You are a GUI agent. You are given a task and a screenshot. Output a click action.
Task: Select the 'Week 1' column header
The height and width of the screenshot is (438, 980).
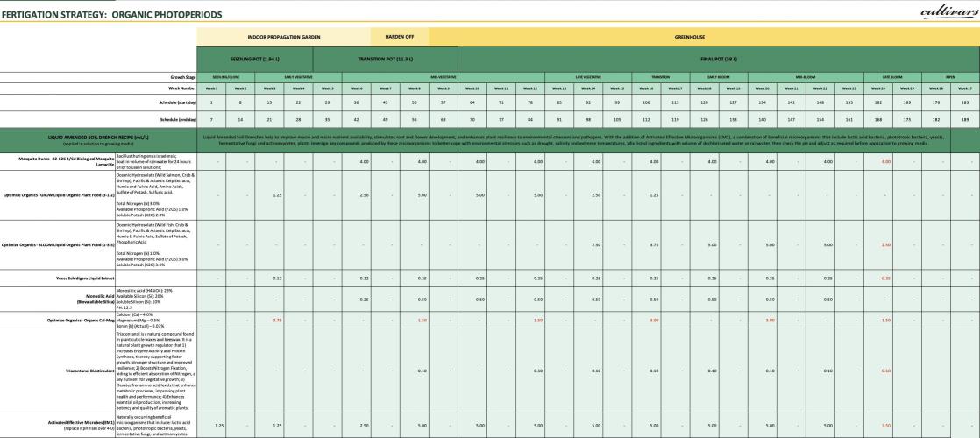212,88
